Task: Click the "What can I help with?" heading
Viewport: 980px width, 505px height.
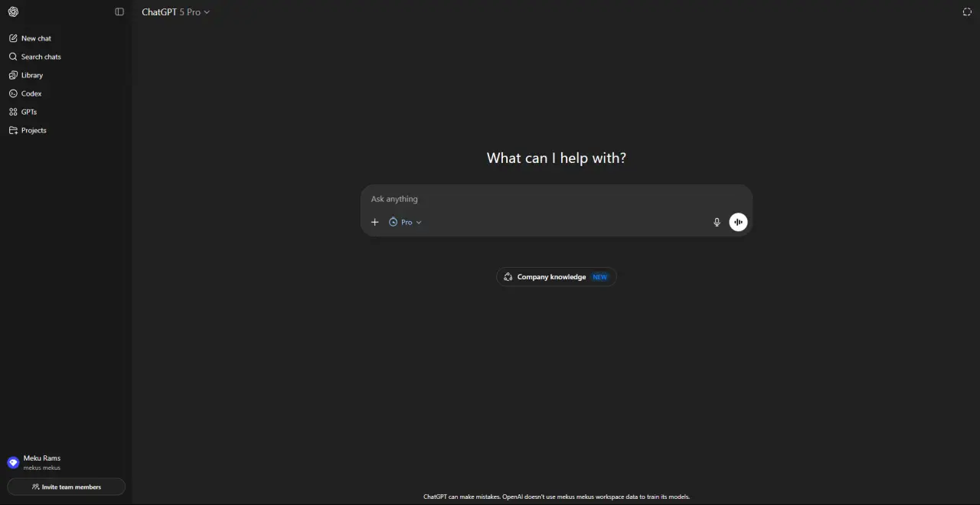Action: click(x=557, y=158)
